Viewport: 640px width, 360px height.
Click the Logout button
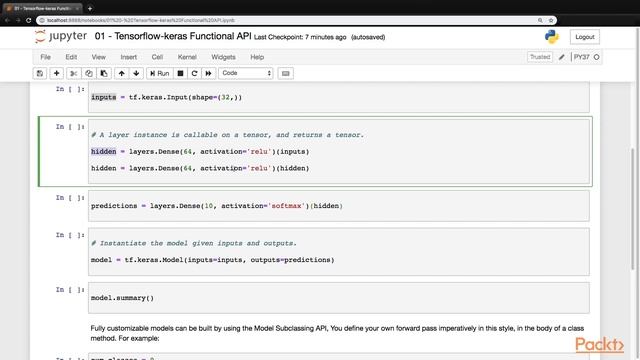click(x=584, y=37)
